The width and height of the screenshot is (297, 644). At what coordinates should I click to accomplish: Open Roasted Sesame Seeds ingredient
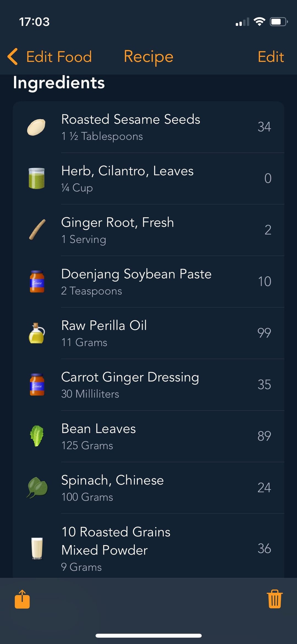pos(131,127)
